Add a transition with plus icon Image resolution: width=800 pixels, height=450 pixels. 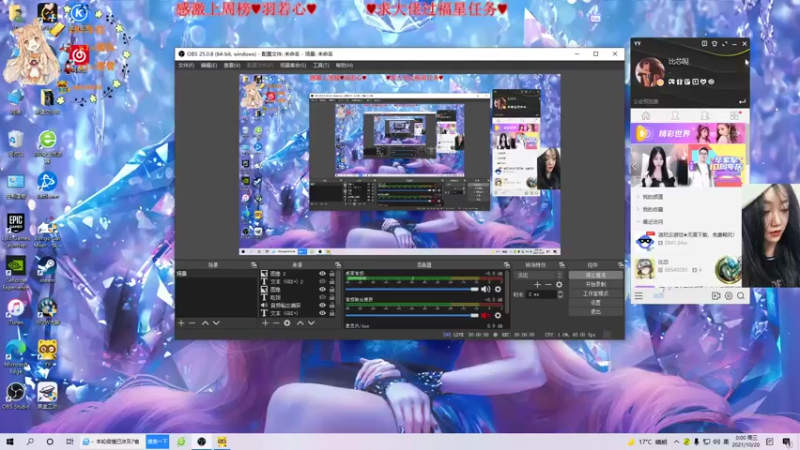(537, 285)
